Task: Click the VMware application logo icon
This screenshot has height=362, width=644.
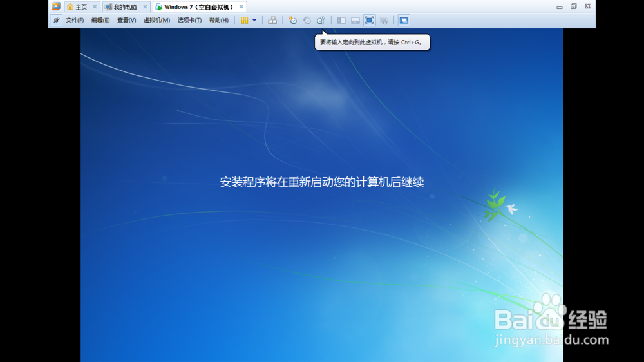Action: coord(56,6)
